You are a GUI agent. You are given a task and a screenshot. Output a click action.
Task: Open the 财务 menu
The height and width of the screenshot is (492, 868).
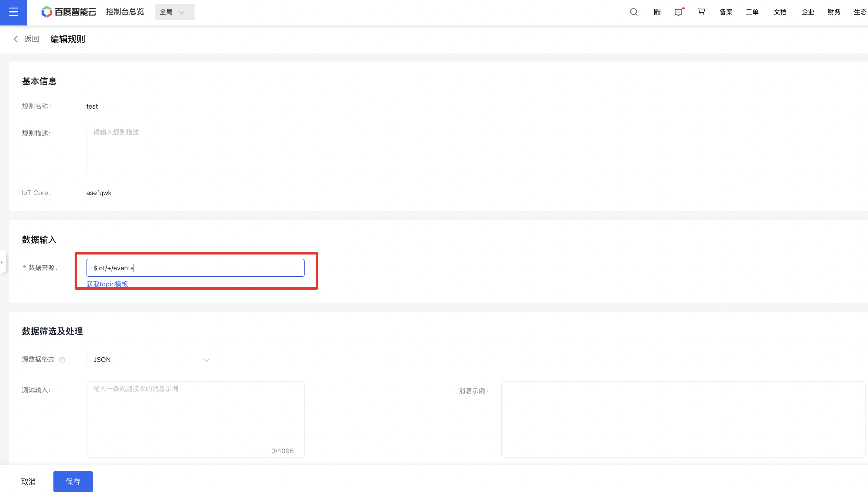pos(834,12)
